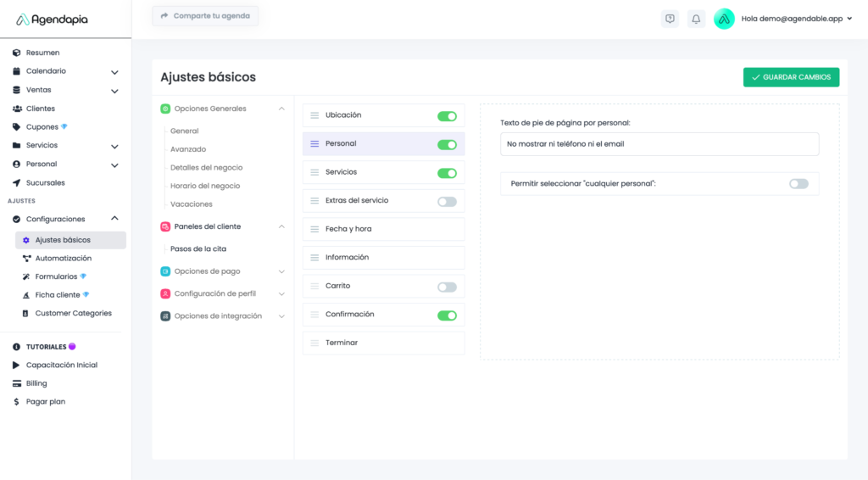The image size is (868, 480).
Task: Enable the Extras del servicio toggle
Action: click(x=447, y=201)
